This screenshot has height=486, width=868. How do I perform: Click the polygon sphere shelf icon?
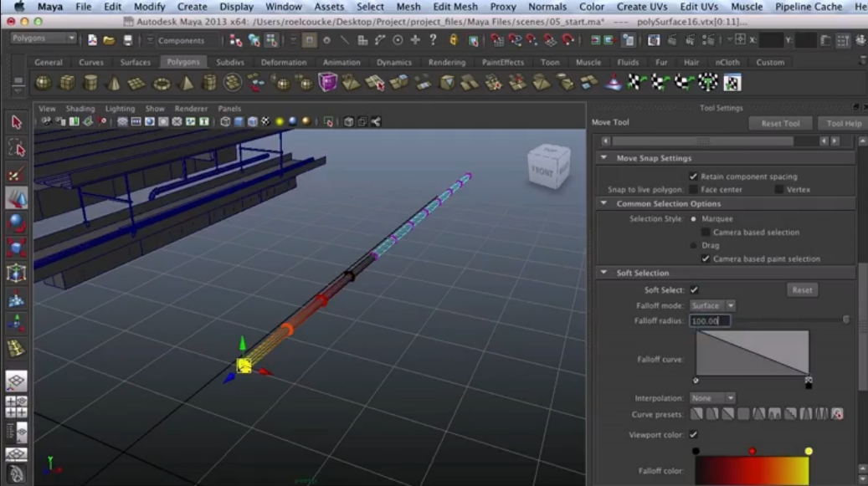click(x=44, y=83)
